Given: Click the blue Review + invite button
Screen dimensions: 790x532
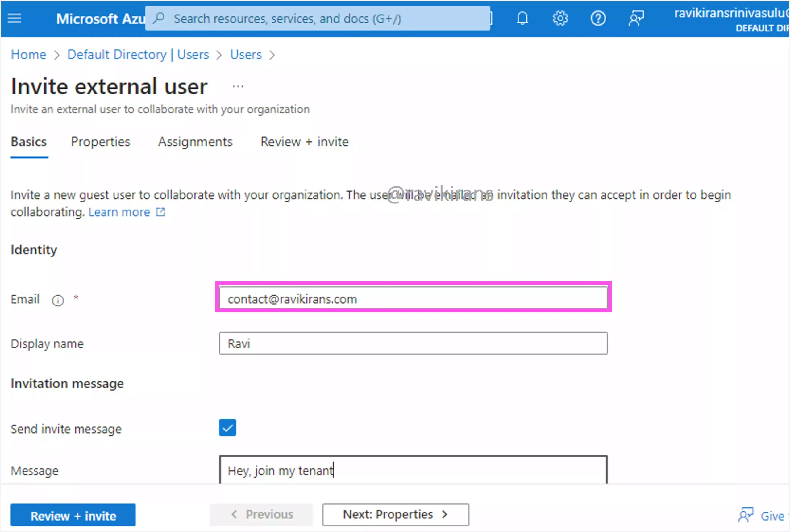Looking at the screenshot, I should pyautogui.click(x=73, y=515).
